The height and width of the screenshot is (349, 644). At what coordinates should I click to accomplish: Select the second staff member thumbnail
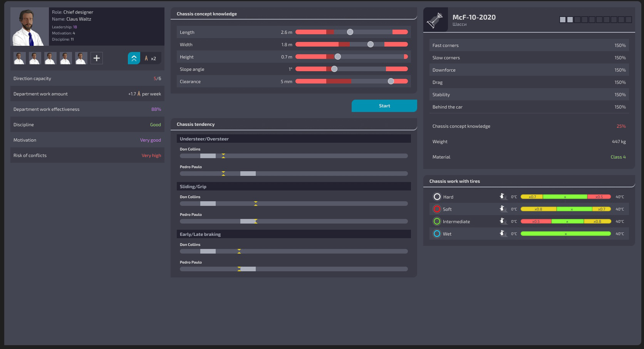(35, 58)
